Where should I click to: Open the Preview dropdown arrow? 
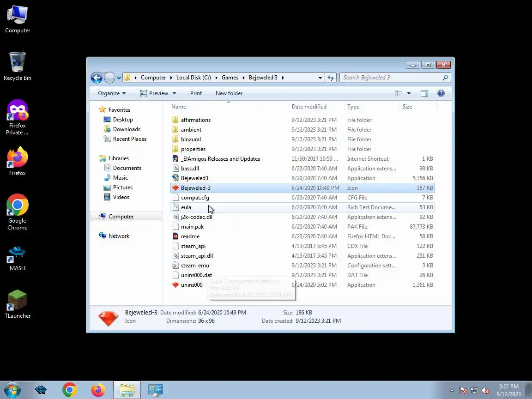174,93
